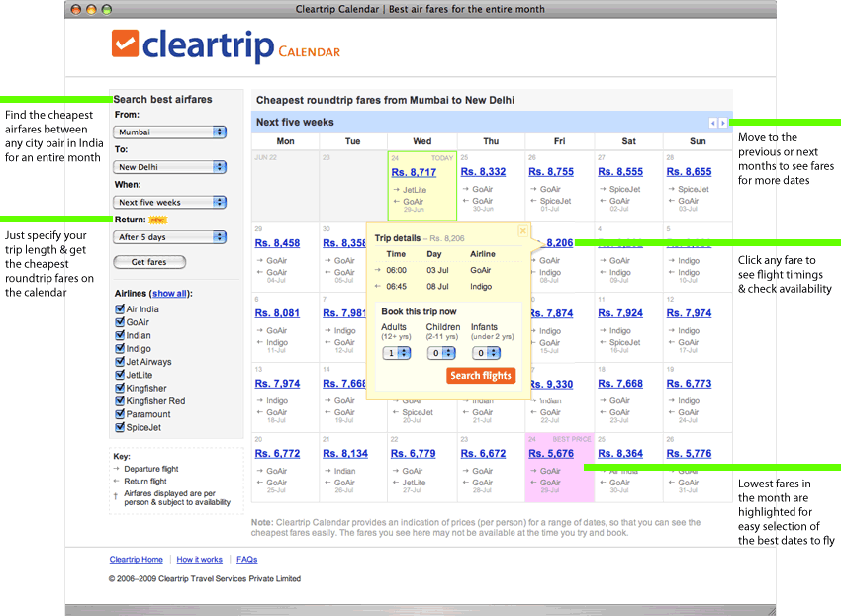Select the Rs. 8,755 Friday fare
The height and width of the screenshot is (616, 841).
[551, 172]
